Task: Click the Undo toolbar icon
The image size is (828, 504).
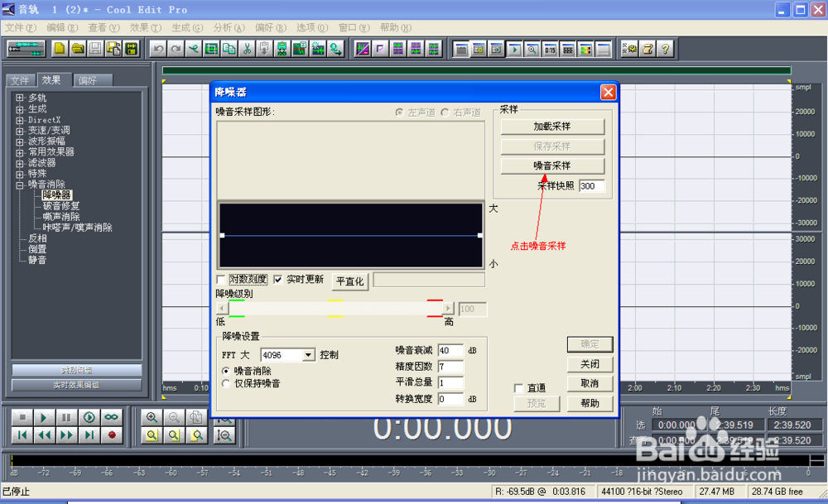Action: [x=159, y=49]
